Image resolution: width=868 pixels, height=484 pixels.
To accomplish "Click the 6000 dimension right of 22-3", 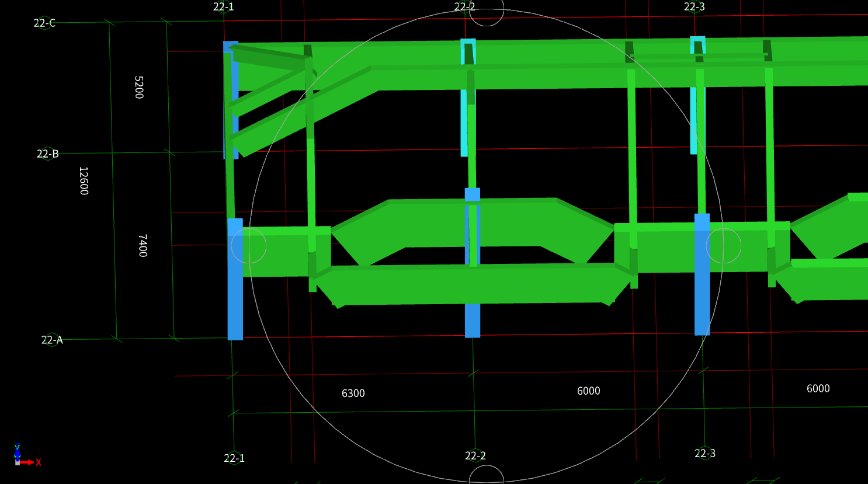I will click(818, 388).
